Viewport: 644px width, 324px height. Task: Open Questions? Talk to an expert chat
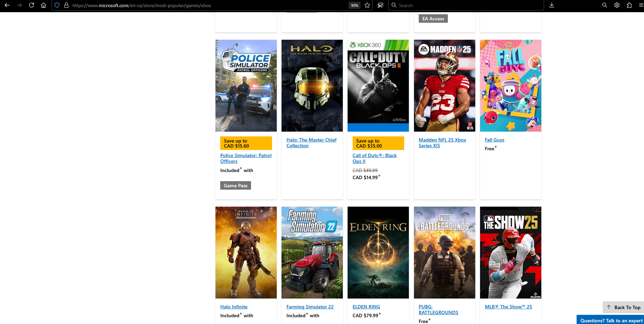pyautogui.click(x=610, y=320)
